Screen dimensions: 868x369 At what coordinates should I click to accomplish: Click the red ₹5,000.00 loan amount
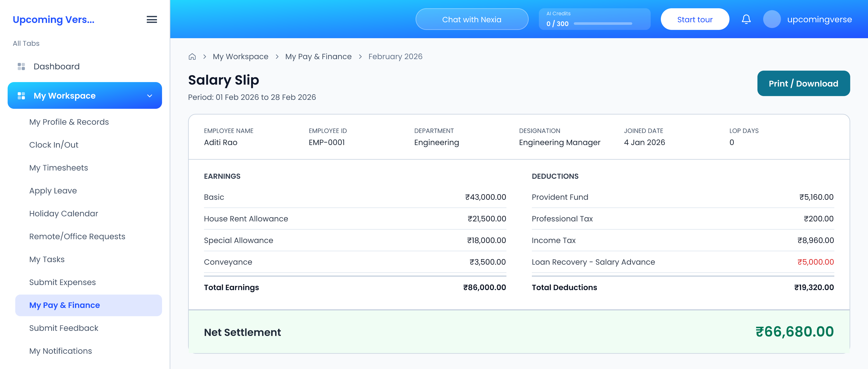click(815, 262)
